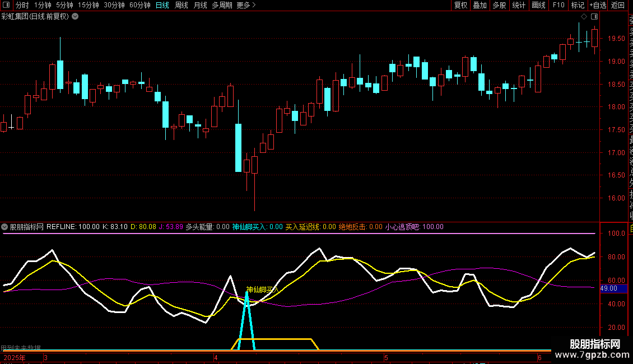
Task: Click the K: 83.10 readout
Action: pyautogui.click(x=115, y=227)
